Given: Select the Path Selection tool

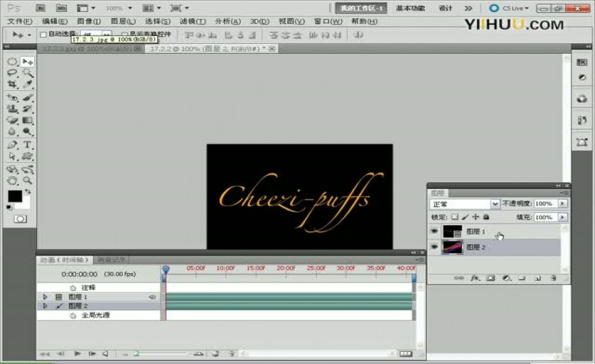Looking at the screenshot, I should click(x=12, y=156).
